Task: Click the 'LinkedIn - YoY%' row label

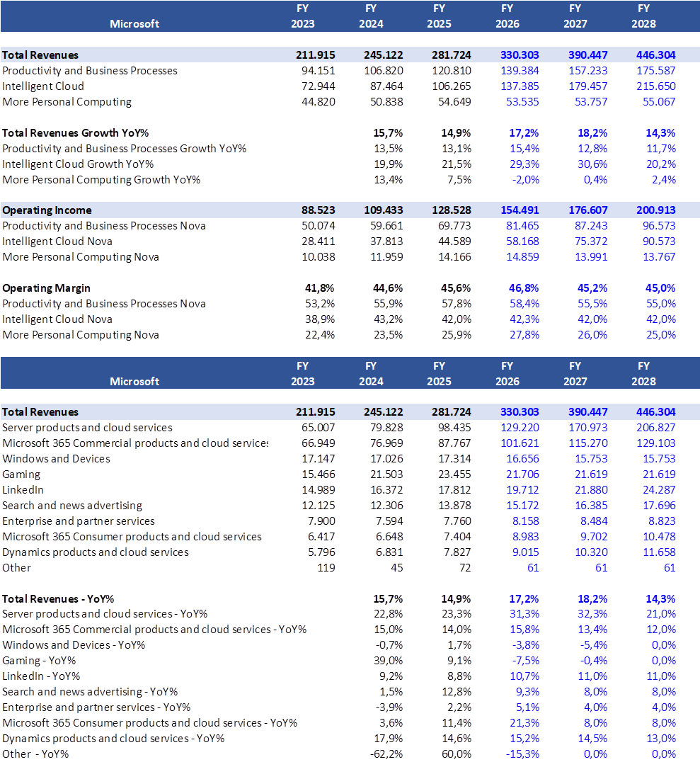Action: tap(41, 676)
